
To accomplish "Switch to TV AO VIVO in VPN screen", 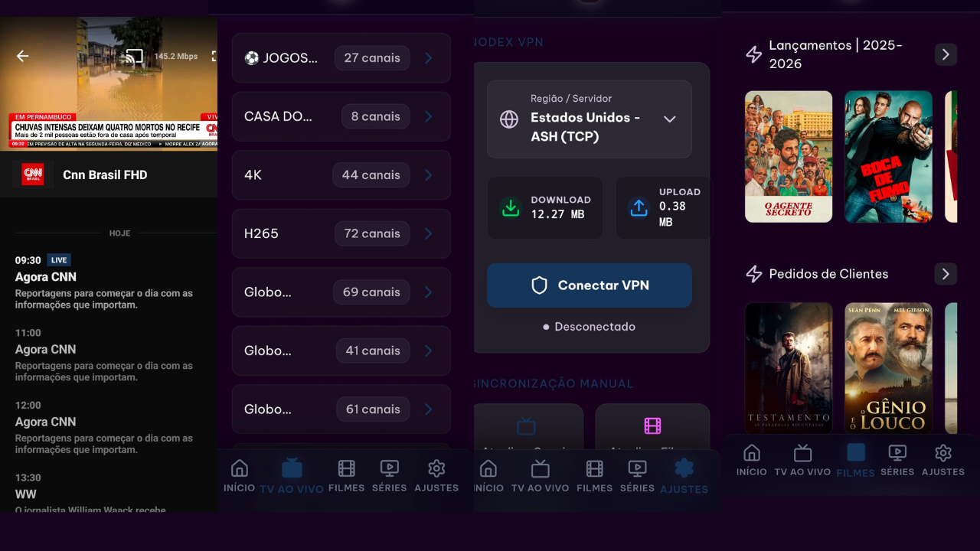I will (x=541, y=475).
